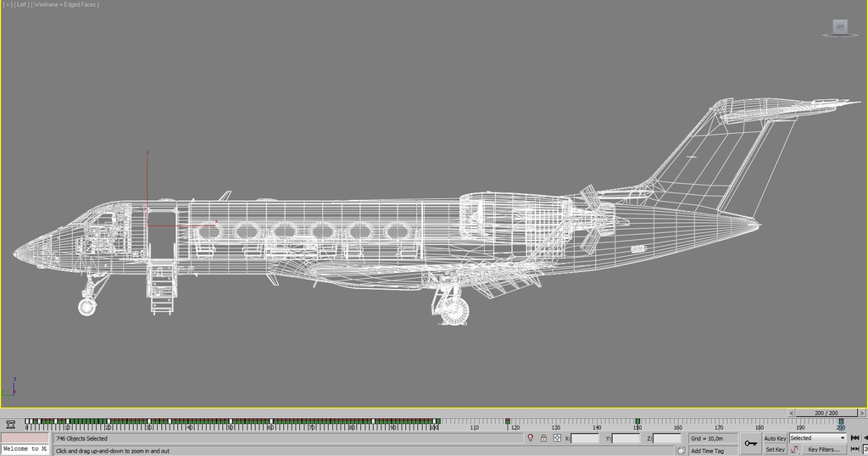Toggle Auto Key animation mode
868x456 pixels.
[x=775, y=438]
